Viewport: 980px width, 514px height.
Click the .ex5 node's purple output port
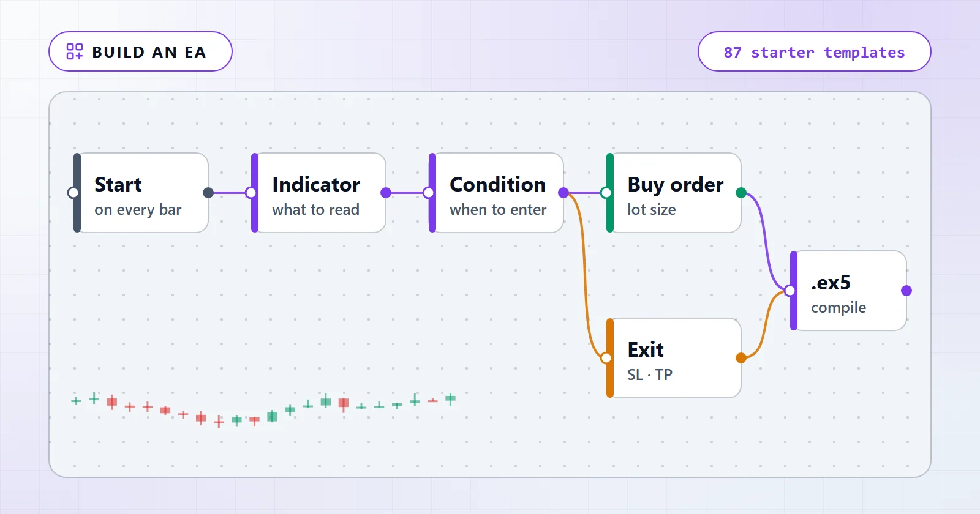(907, 291)
